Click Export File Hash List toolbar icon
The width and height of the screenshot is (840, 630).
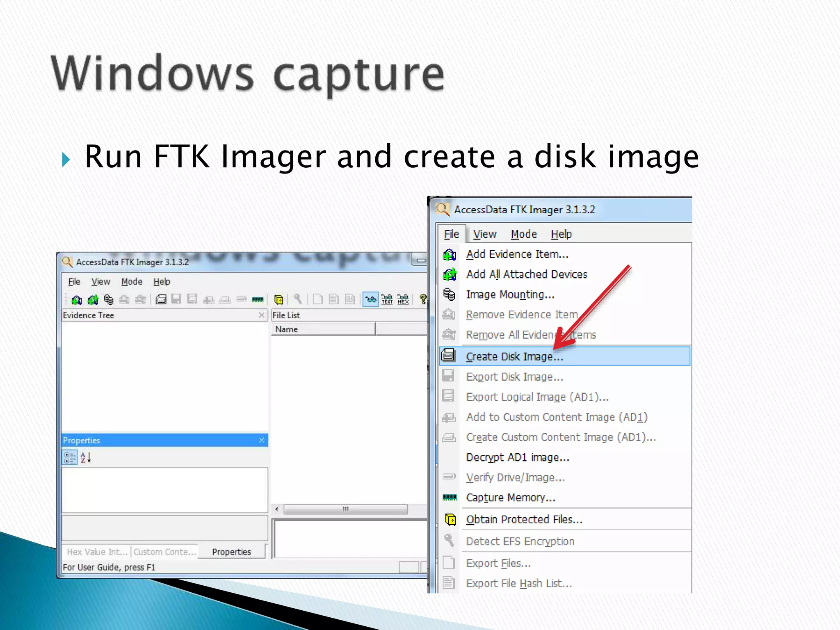pos(334,299)
